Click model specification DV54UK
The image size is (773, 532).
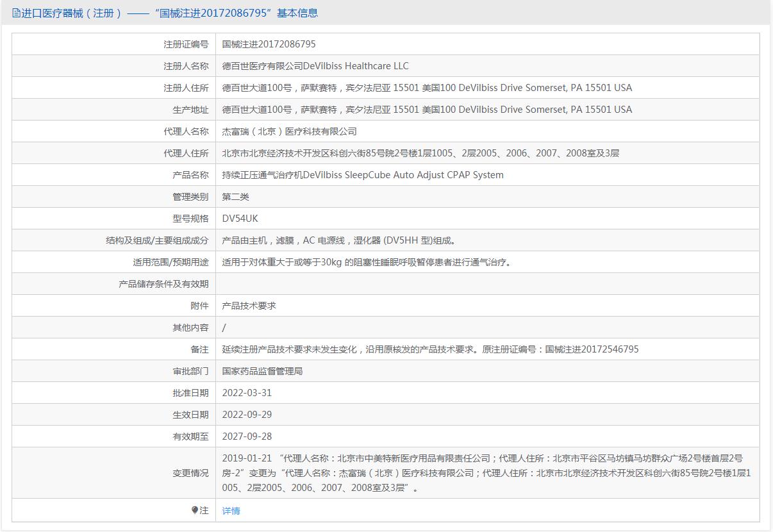point(240,219)
